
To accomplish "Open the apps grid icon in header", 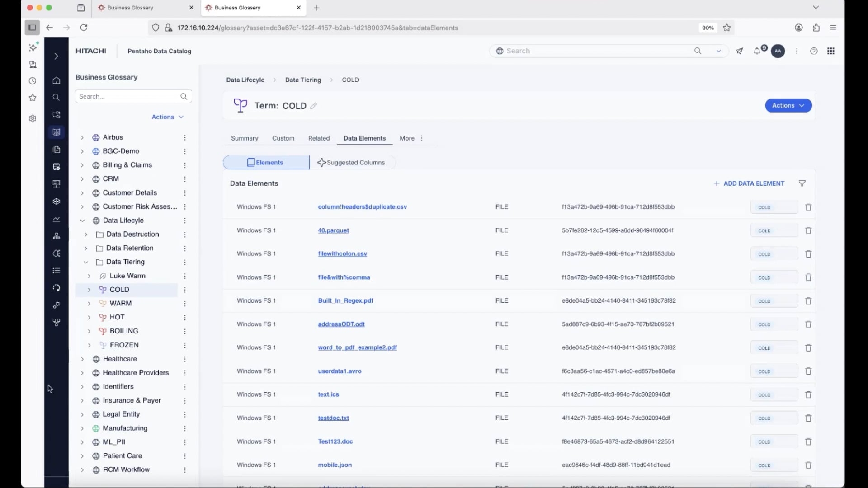I will [831, 51].
